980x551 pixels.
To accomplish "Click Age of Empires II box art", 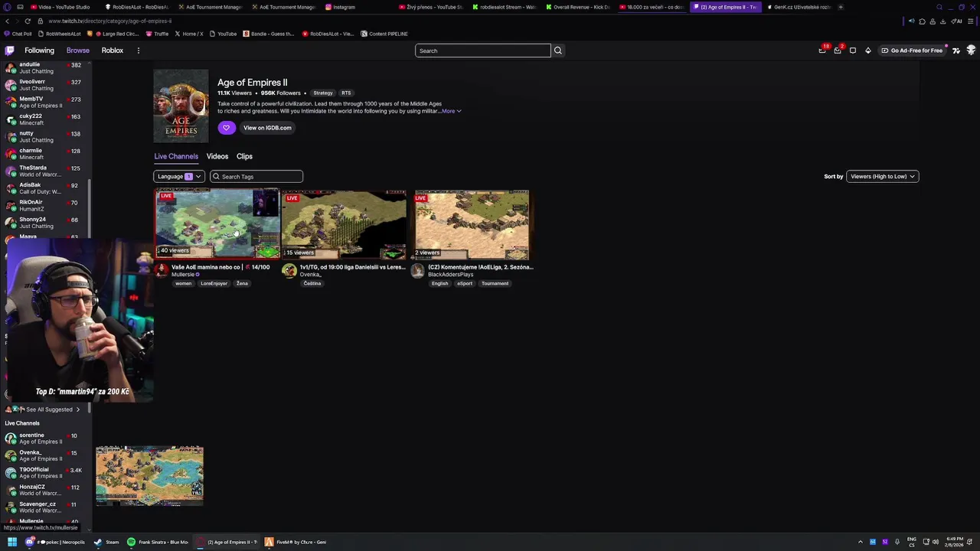I will coord(181,106).
